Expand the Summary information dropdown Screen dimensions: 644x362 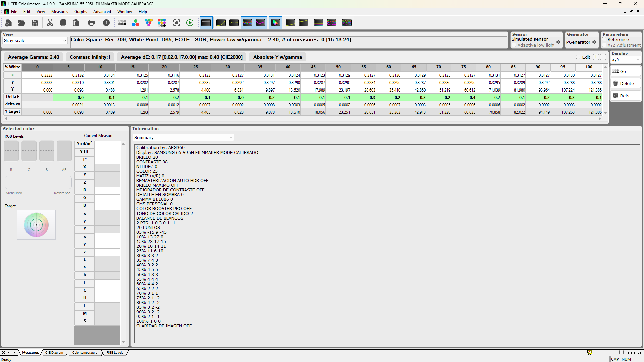click(183, 137)
